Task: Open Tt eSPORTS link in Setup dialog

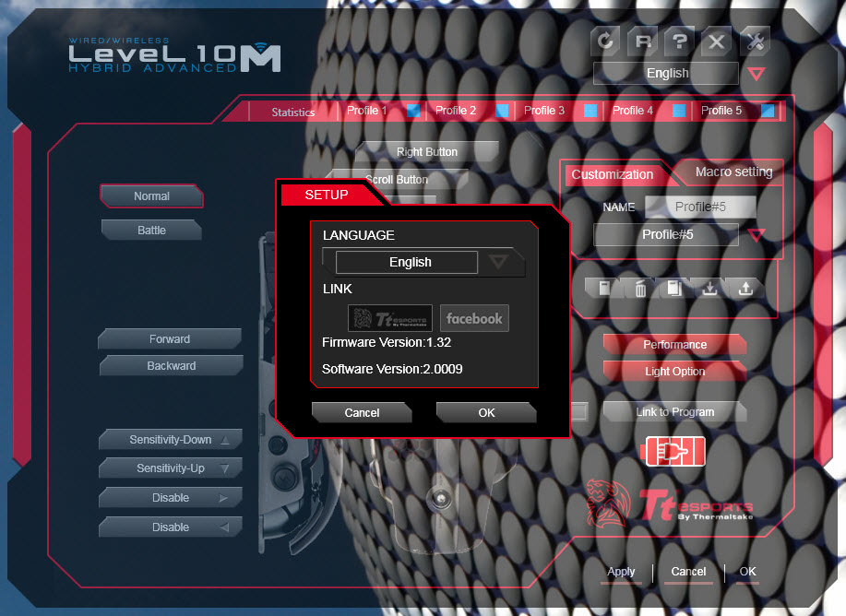Action: pyautogui.click(x=390, y=318)
